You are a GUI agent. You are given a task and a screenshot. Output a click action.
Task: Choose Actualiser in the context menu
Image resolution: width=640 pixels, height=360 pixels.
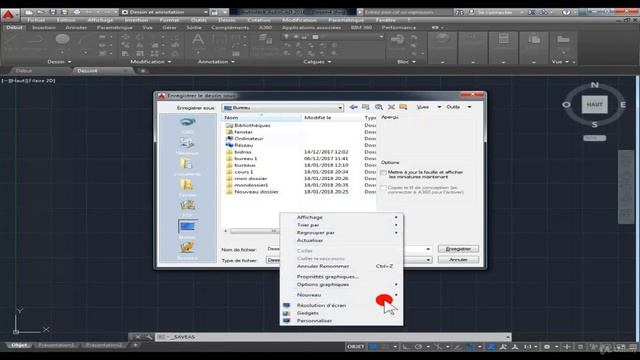(x=342, y=240)
